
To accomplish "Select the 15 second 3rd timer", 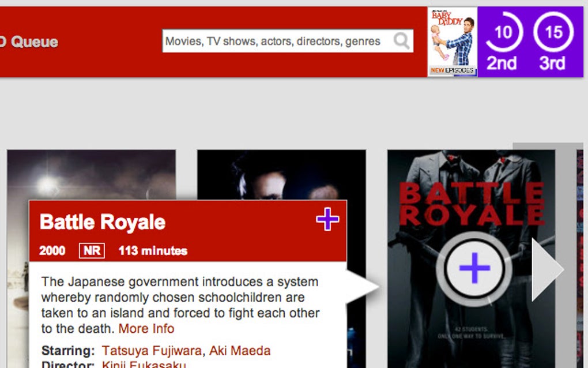I will click(553, 42).
